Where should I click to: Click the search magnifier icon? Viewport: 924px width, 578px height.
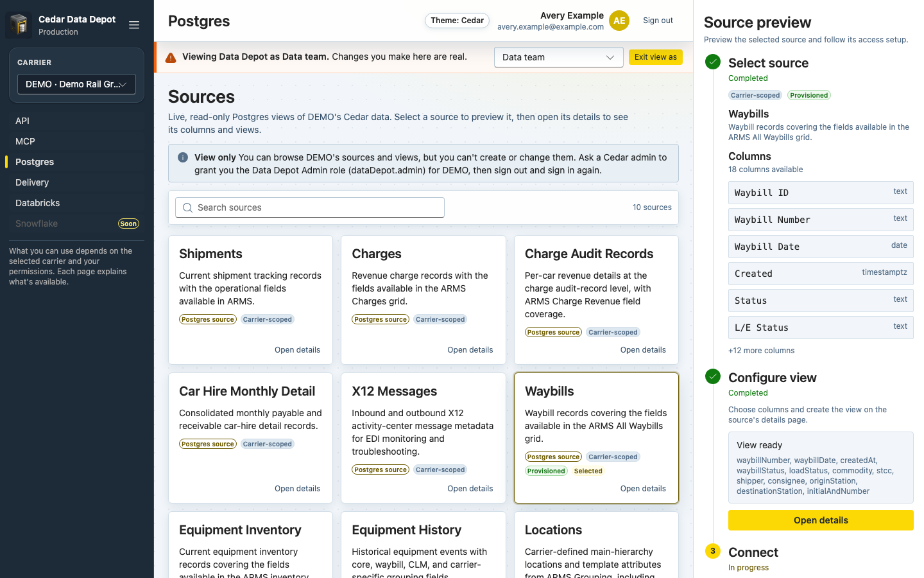tap(187, 207)
